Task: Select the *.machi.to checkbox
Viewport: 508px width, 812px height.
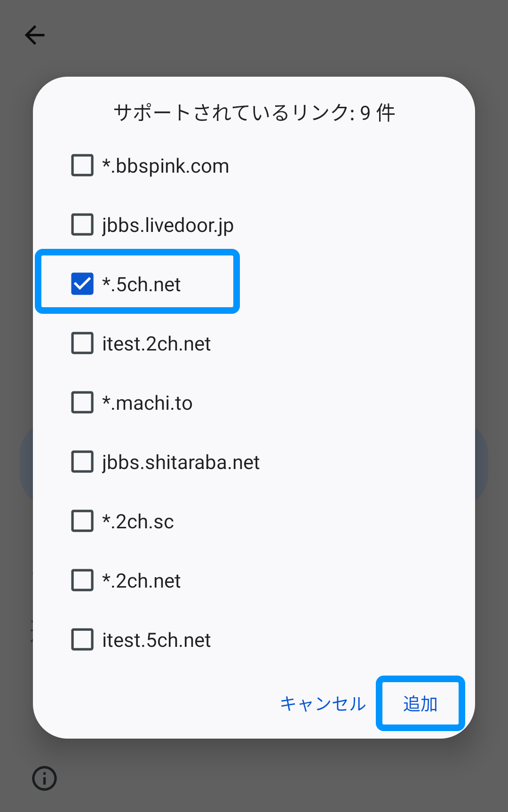Action: coord(82,402)
